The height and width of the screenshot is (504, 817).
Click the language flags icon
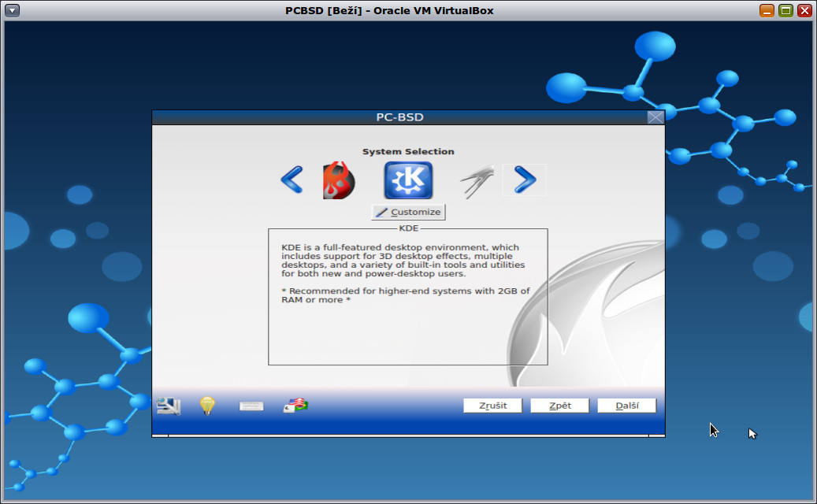click(295, 405)
